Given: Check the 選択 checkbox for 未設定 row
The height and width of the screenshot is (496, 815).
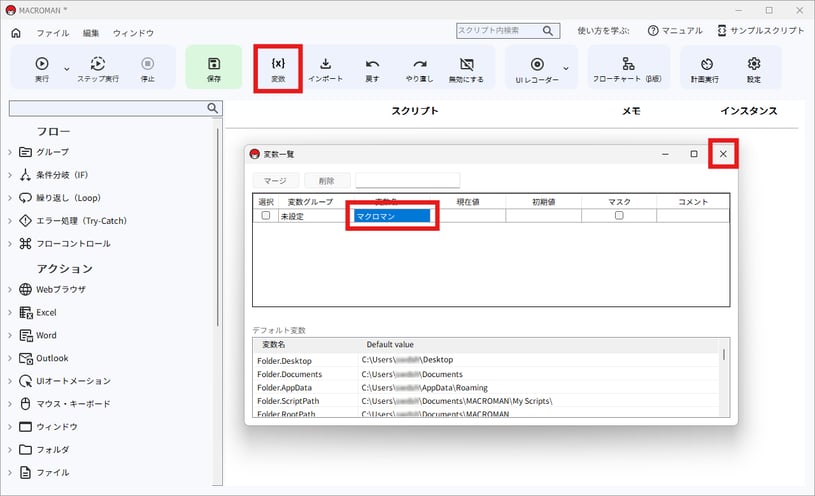Looking at the screenshot, I should coord(266,215).
